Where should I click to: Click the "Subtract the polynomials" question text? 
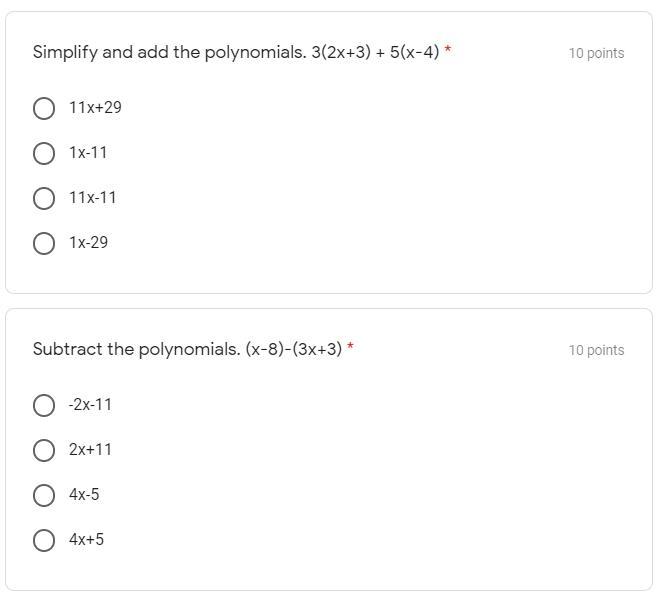187,349
